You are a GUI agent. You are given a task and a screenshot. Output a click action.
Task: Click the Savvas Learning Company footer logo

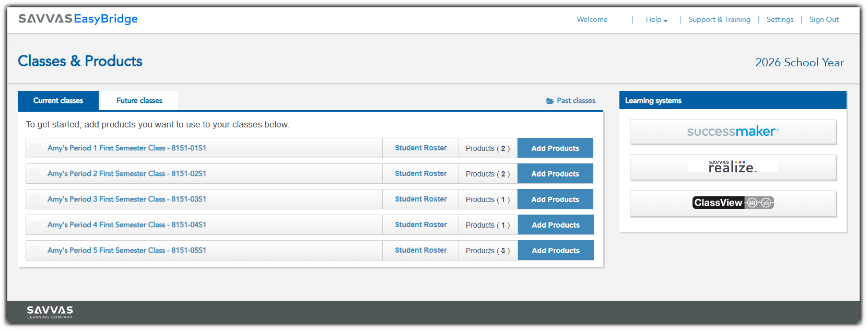50,312
